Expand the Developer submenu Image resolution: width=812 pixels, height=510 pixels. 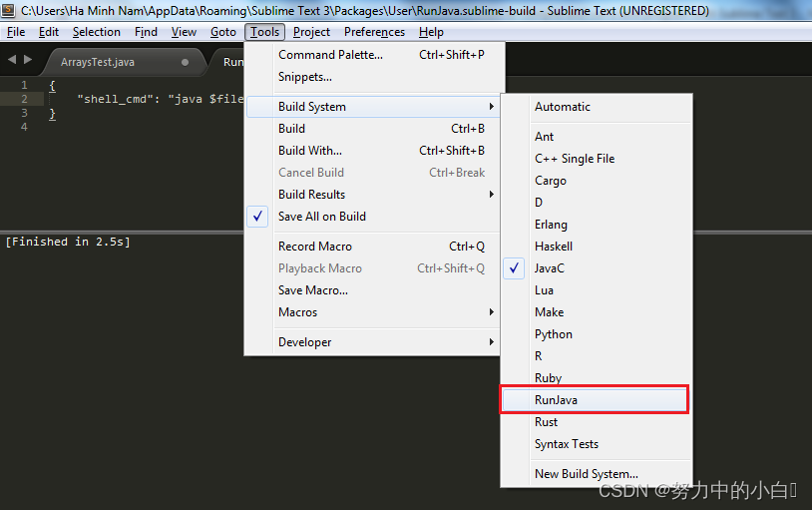point(373,342)
